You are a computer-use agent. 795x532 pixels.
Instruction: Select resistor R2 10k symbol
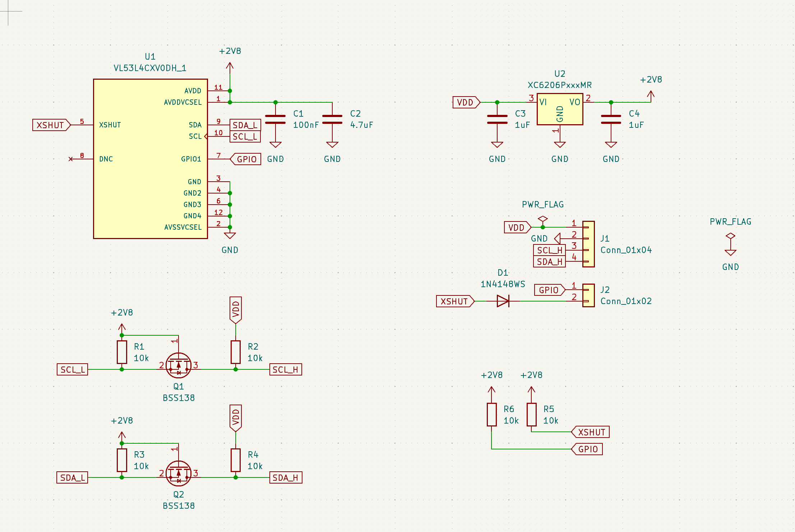235,352
